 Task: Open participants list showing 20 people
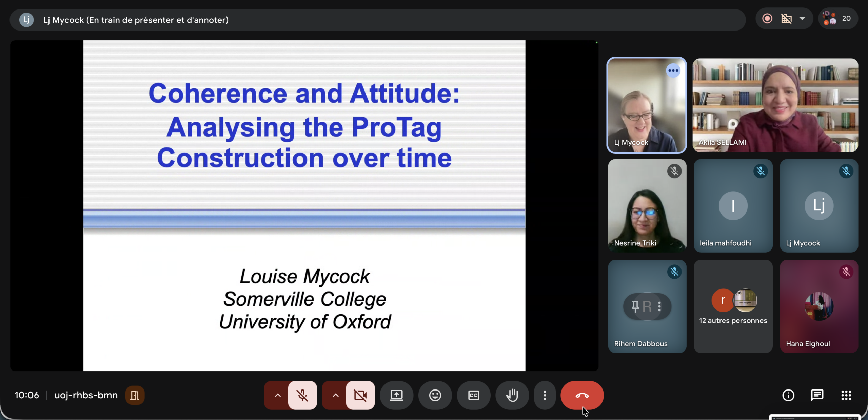pyautogui.click(x=838, y=19)
